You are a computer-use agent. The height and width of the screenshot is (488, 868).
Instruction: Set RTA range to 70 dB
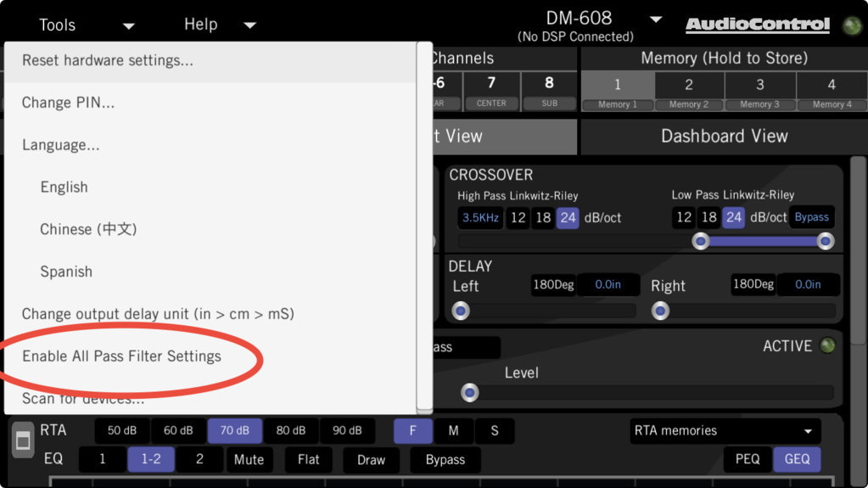coord(235,430)
